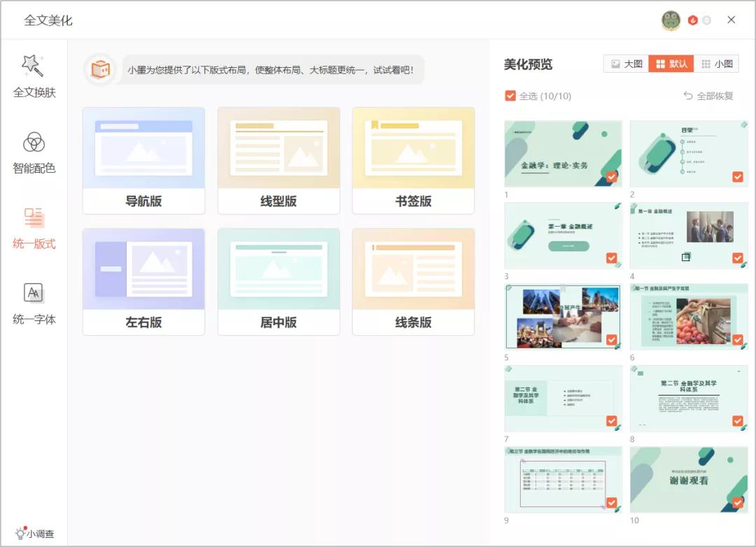Switch preview to 大图 large view
The width and height of the screenshot is (756, 547).
pos(626,63)
